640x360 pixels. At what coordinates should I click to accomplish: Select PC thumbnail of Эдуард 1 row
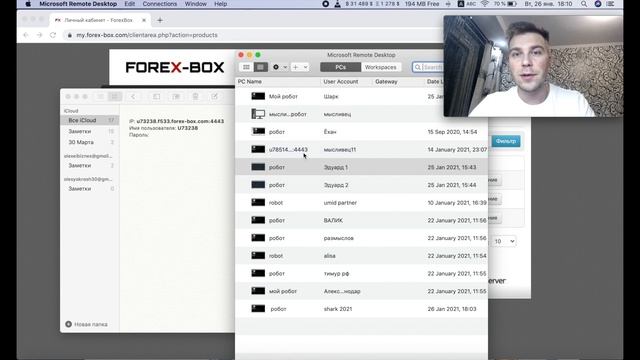click(258, 167)
